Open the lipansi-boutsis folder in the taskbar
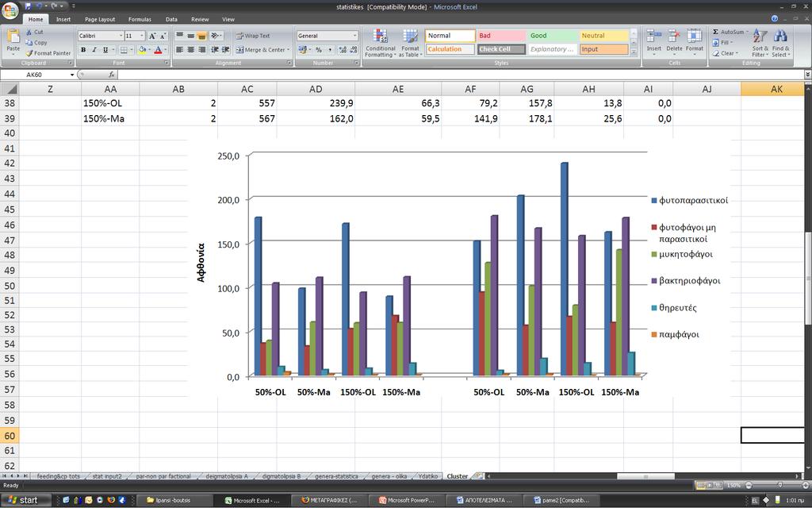This screenshot has height=508, width=812. [x=174, y=500]
